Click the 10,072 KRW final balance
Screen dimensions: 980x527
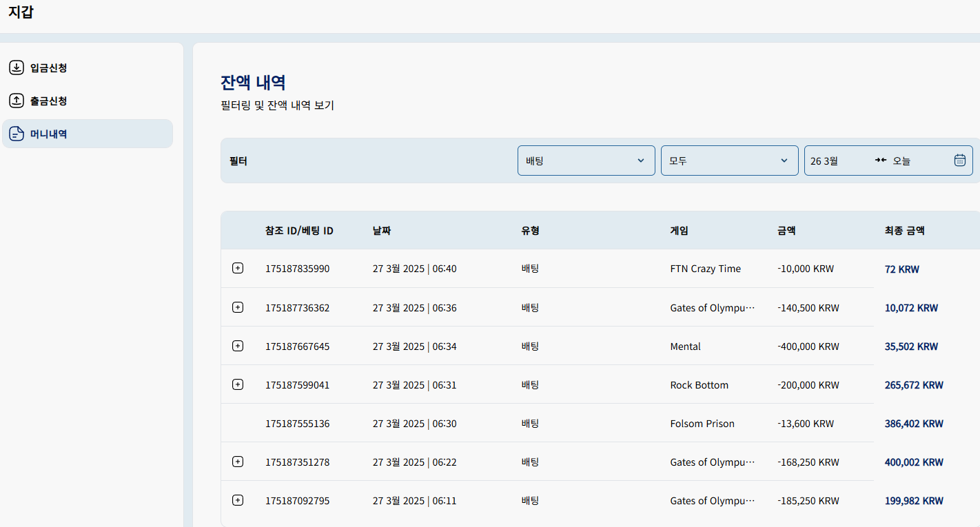pos(912,308)
